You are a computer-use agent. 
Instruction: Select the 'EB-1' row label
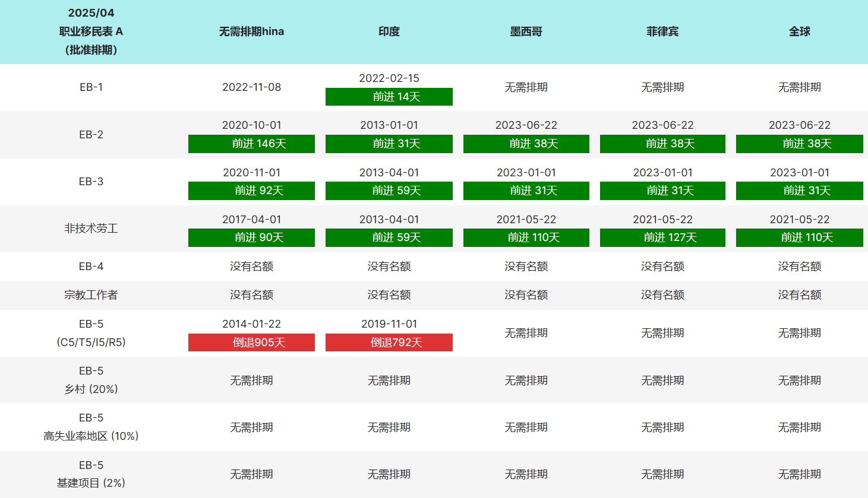click(x=91, y=87)
